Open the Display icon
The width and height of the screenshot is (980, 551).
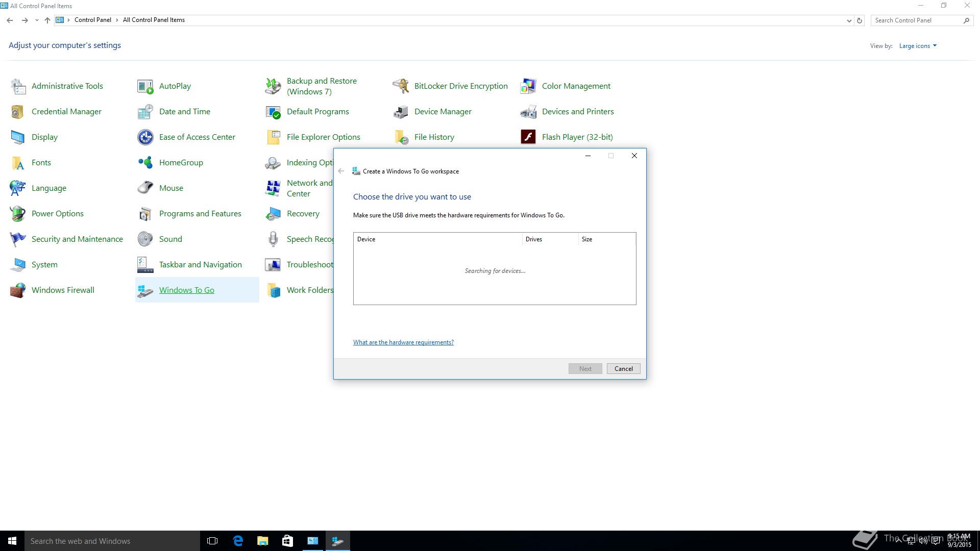(x=18, y=137)
